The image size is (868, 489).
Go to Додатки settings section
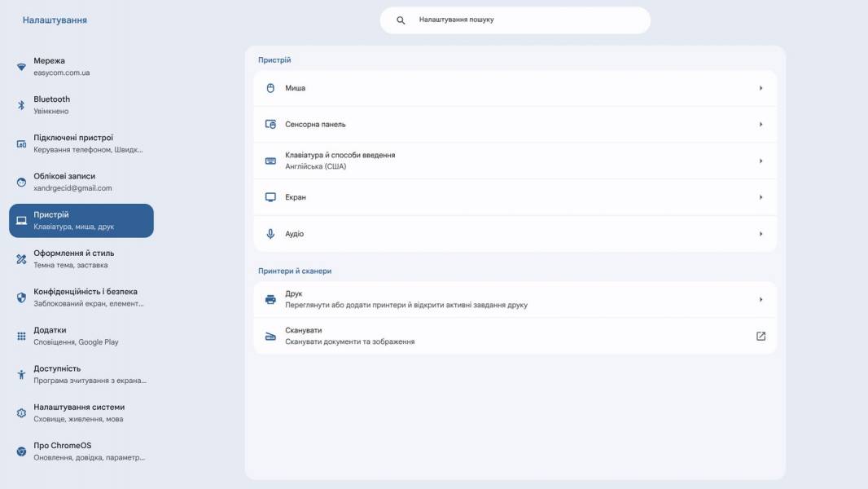pyautogui.click(x=81, y=336)
